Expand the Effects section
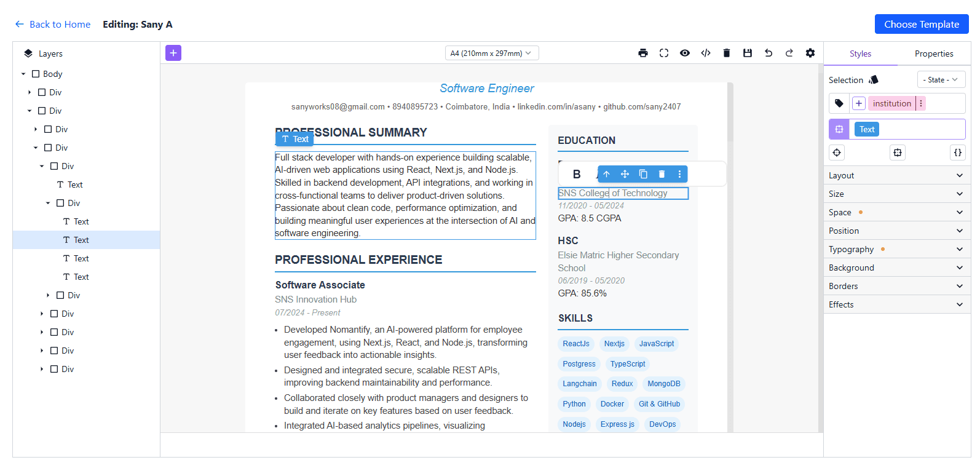The width and height of the screenshot is (980, 468). pos(897,304)
